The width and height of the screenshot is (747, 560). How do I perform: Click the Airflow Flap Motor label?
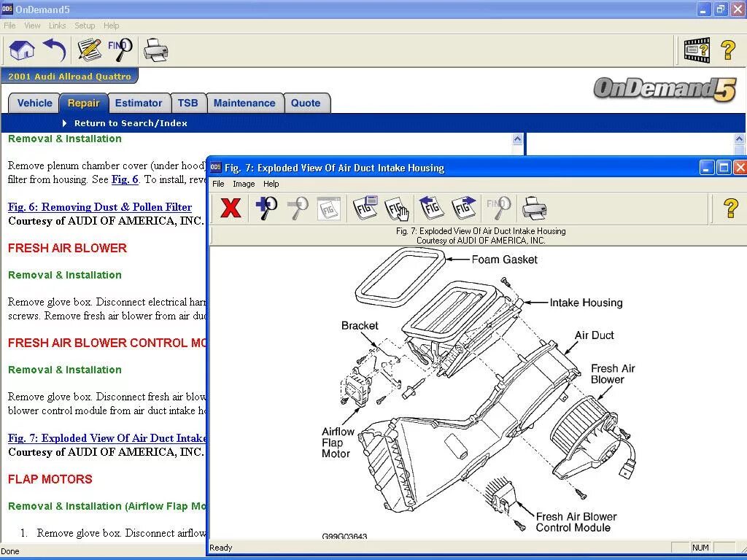338,443
